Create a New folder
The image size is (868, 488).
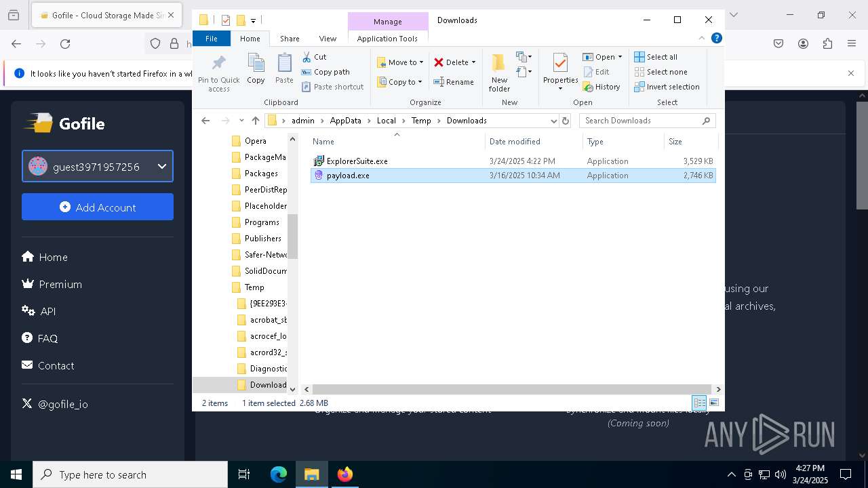pyautogui.click(x=499, y=73)
